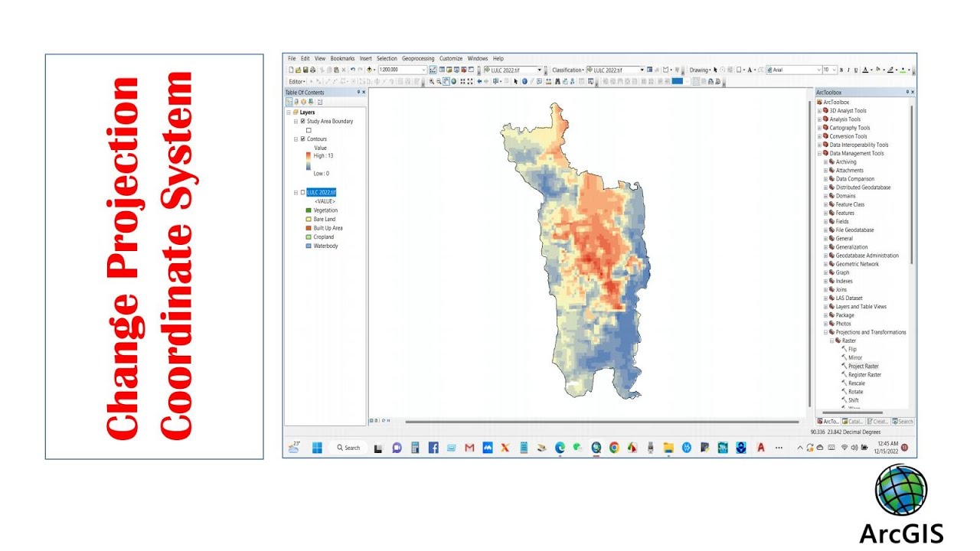
Task: Undo the last action
Action: (353, 70)
